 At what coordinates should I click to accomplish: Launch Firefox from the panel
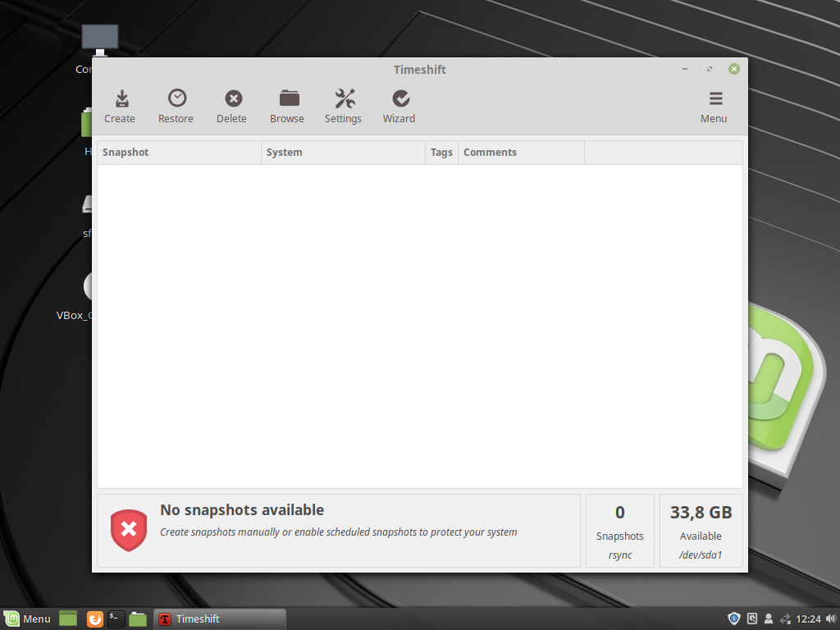point(95,619)
